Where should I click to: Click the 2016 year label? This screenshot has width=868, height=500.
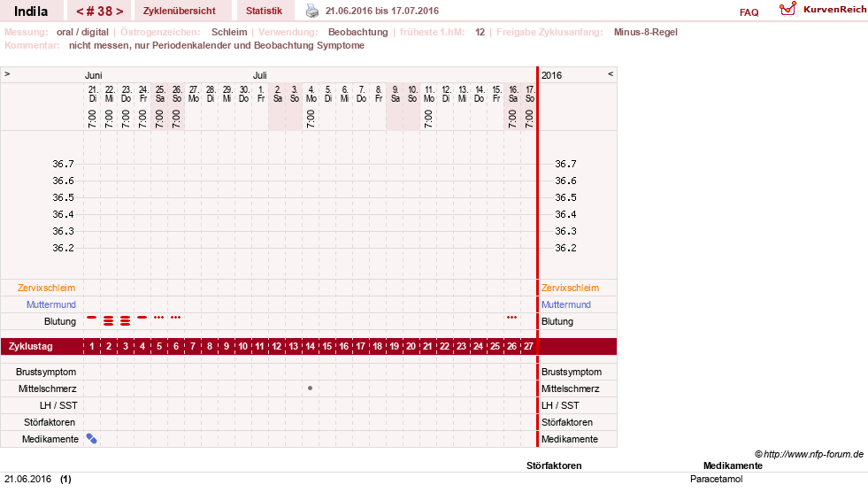click(x=551, y=75)
